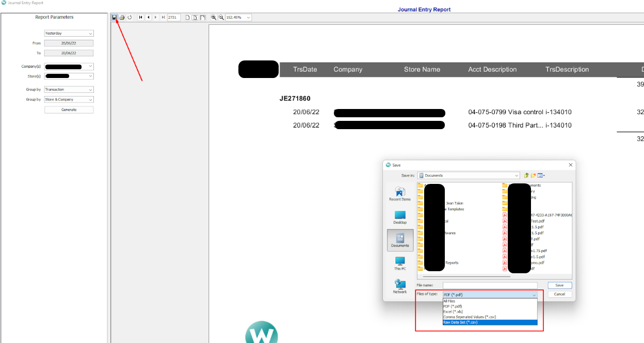Create a new folder in the Save dialog
This screenshot has width=644, height=343.
tap(533, 175)
